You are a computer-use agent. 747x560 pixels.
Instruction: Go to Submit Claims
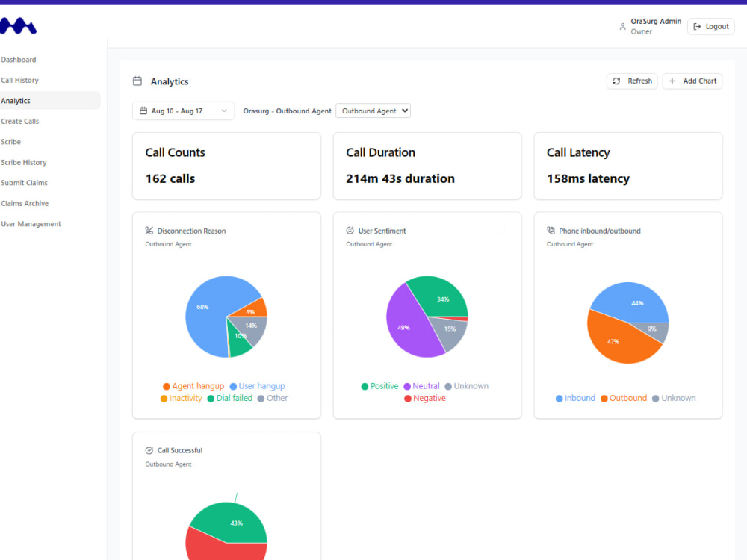click(x=25, y=182)
